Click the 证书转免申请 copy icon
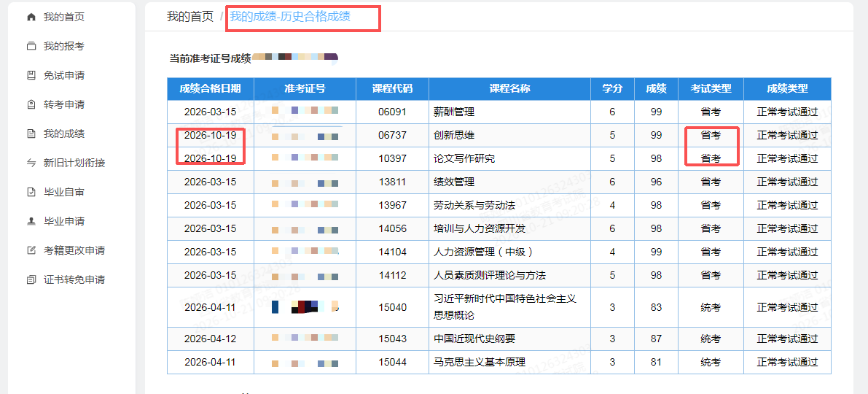The height and width of the screenshot is (394, 868). [x=31, y=280]
